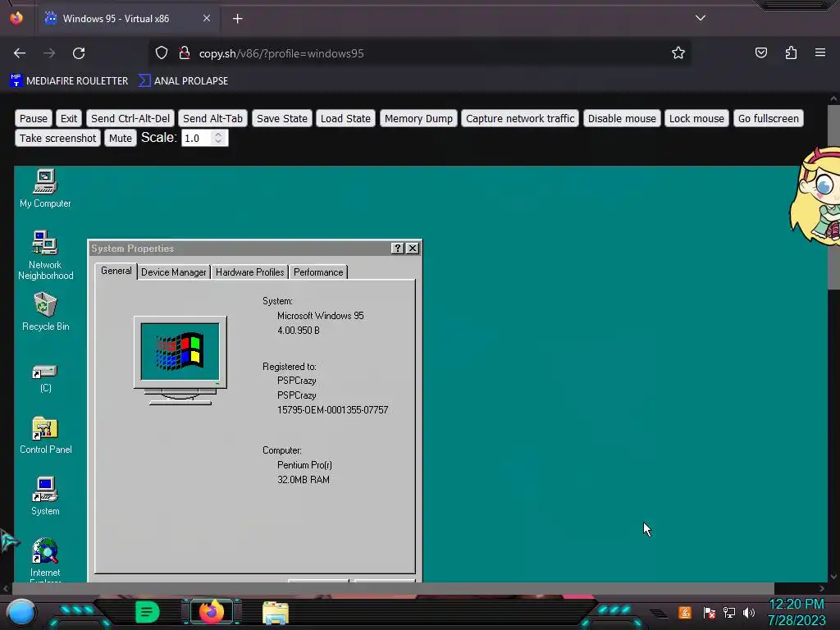Open the Firefox hamburger menu

819,52
